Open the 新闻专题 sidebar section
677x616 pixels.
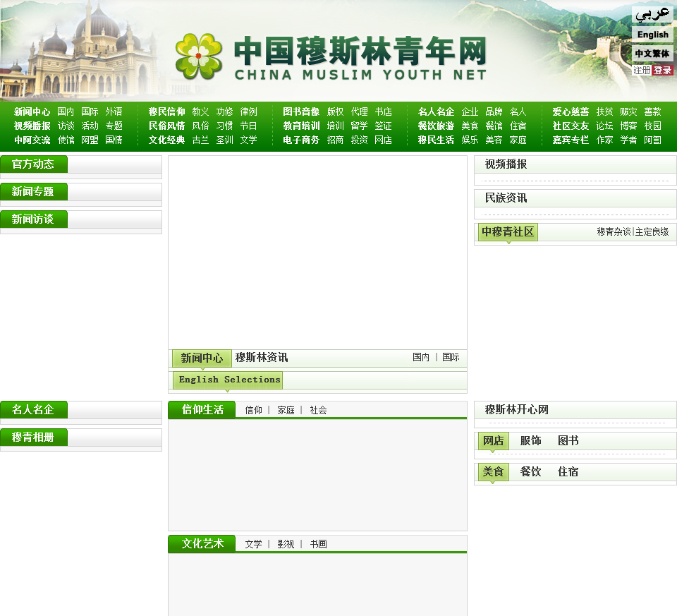34,192
